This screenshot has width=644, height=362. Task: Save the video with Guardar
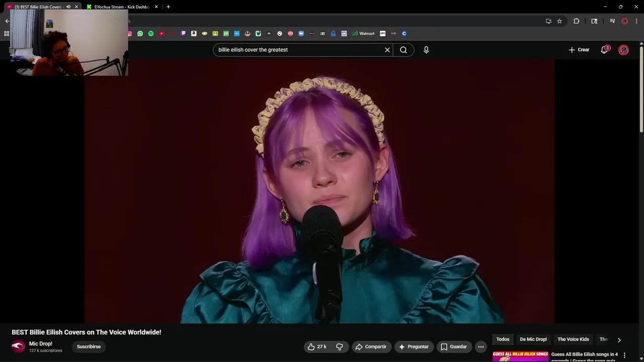[x=454, y=346]
